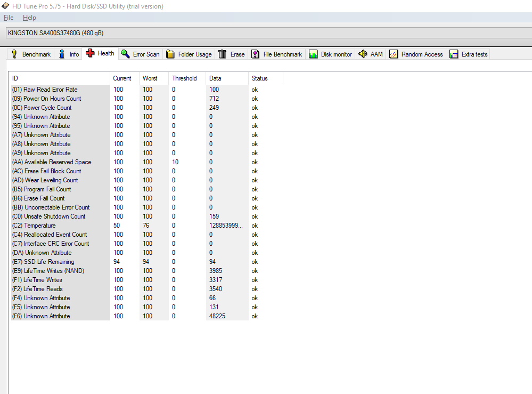The width and height of the screenshot is (532, 394).
Task: Click the AAM speaker icon
Action: 363,54
